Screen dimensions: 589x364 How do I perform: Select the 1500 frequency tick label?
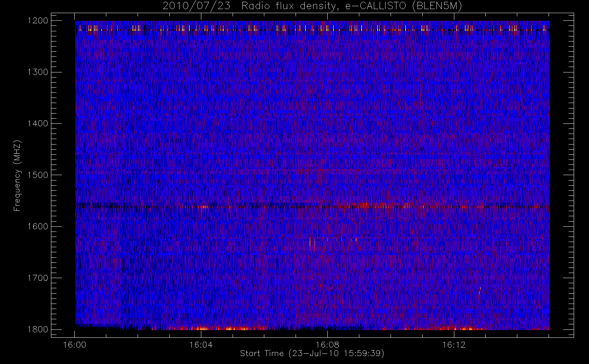[38, 175]
